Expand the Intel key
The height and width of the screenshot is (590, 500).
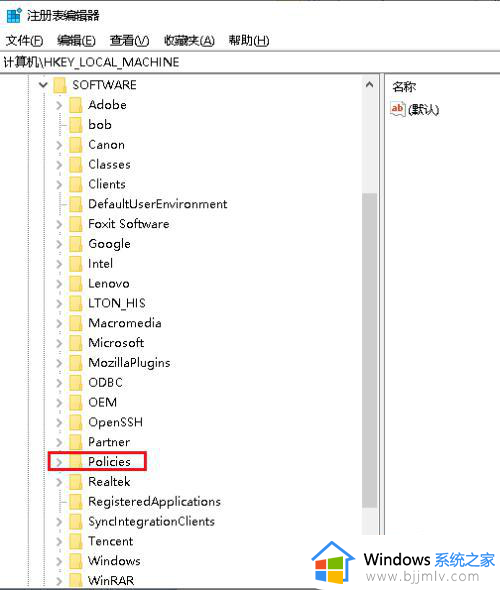(x=59, y=264)
